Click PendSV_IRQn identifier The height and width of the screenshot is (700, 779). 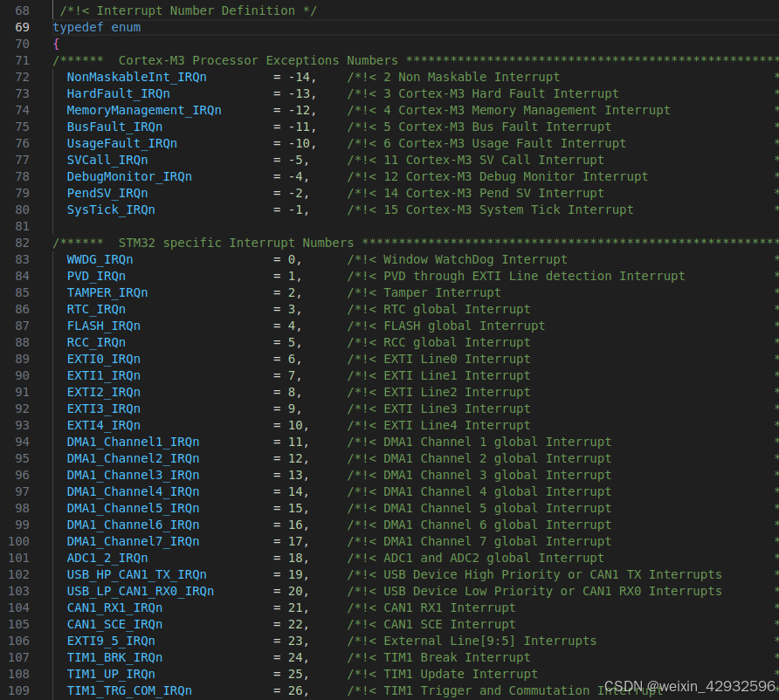click(107, 193)
